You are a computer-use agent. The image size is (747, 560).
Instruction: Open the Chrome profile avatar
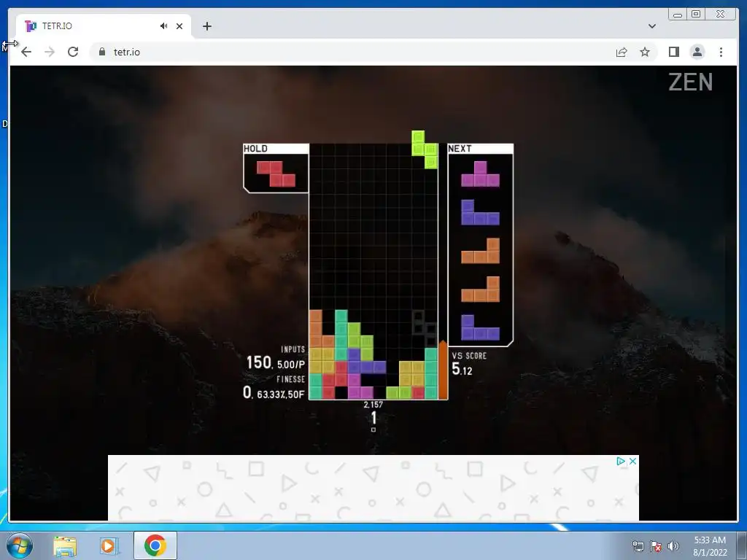tap(697, 52)
